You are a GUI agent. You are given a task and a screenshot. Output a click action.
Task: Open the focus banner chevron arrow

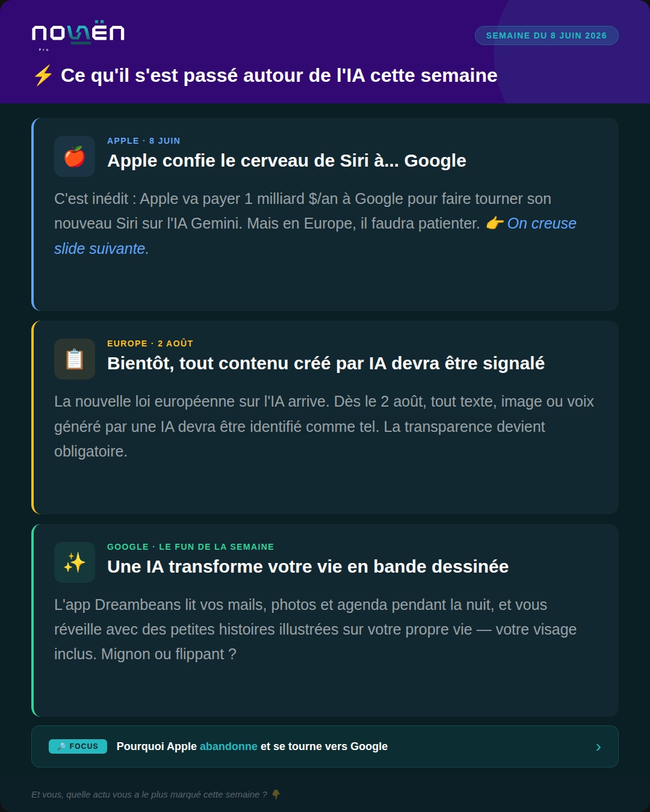coord(598,747)
